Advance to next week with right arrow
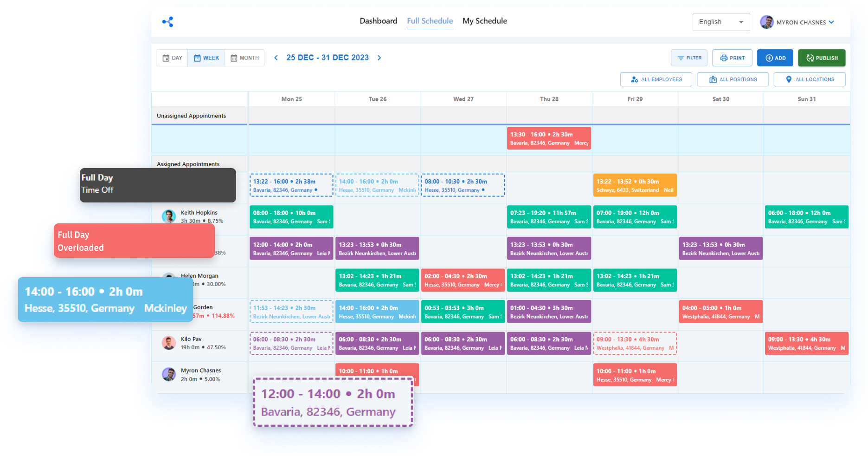The height and width of the screenshot is (456, 868). tap(379, 58)
